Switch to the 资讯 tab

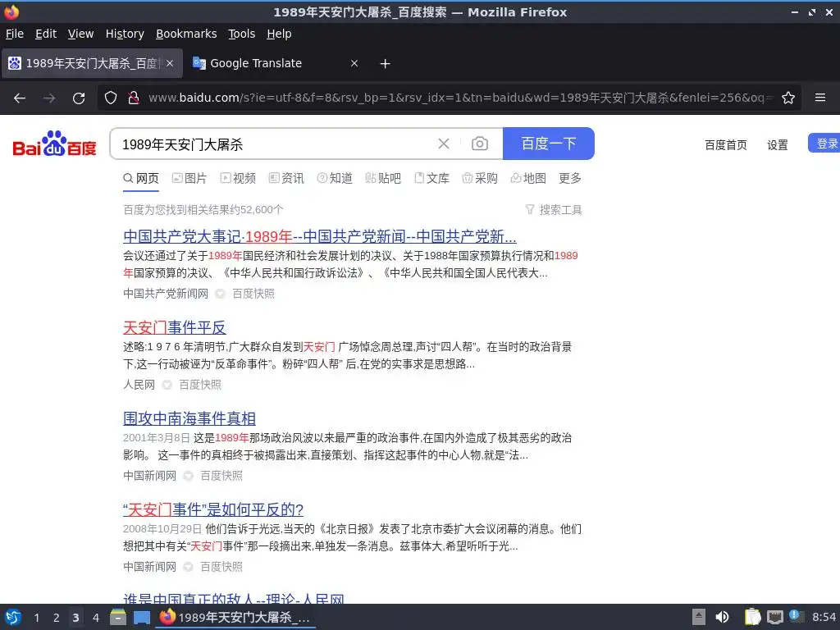click(286, 178)
